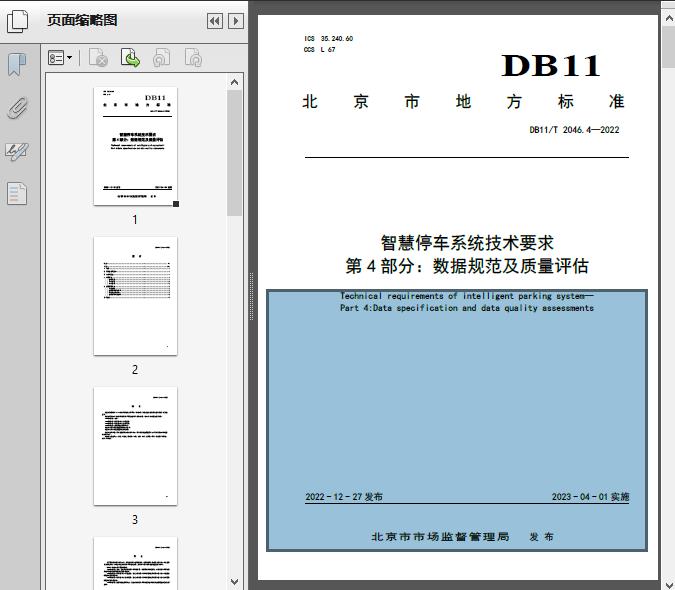Open the content/layers page icon in sidebar

[x=17, y=193]
